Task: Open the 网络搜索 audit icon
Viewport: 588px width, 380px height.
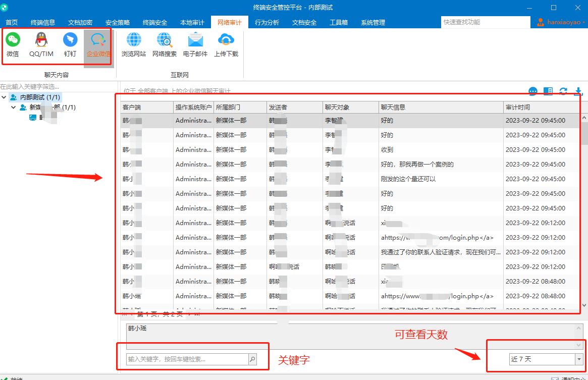Action: (164, 45)
